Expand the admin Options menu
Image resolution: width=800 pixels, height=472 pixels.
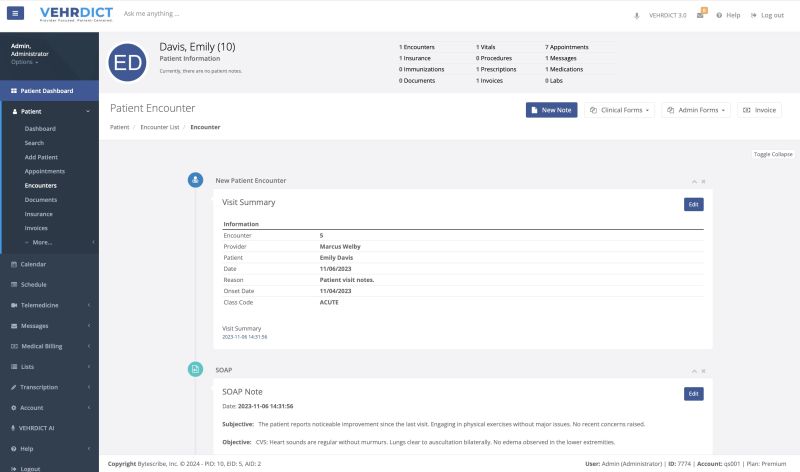click(x=24, y=62)
